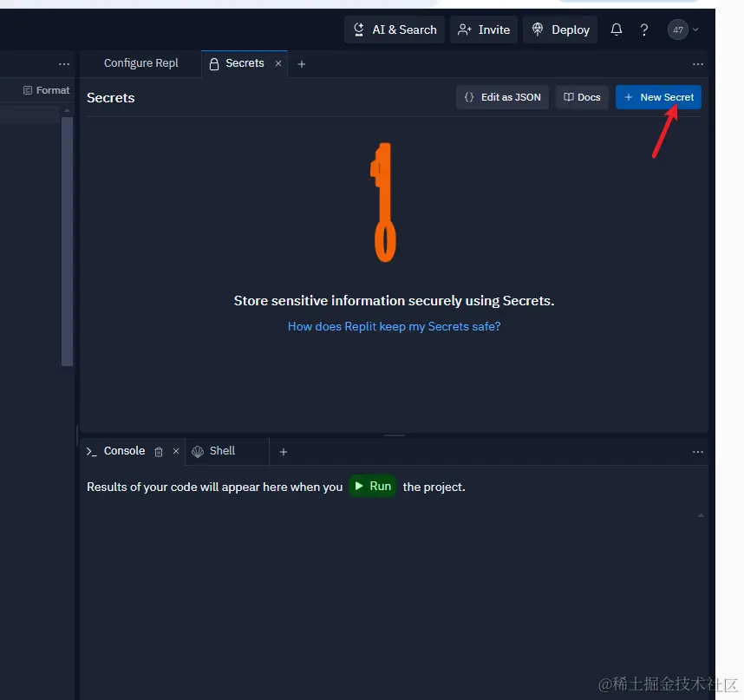Open top pane more options menu
Screen dimensions: 744x700
pyautogui.click(x=697, y=64)
